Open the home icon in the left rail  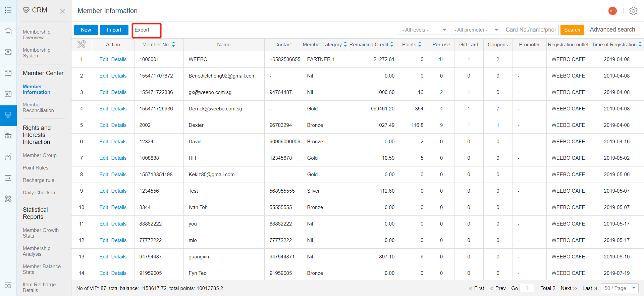click(x=8, y=31)
